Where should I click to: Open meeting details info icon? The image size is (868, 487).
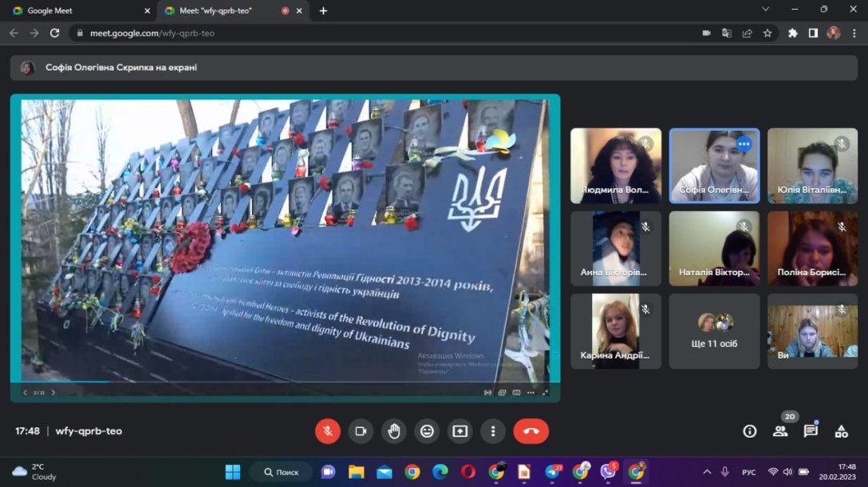coord(750,431)
